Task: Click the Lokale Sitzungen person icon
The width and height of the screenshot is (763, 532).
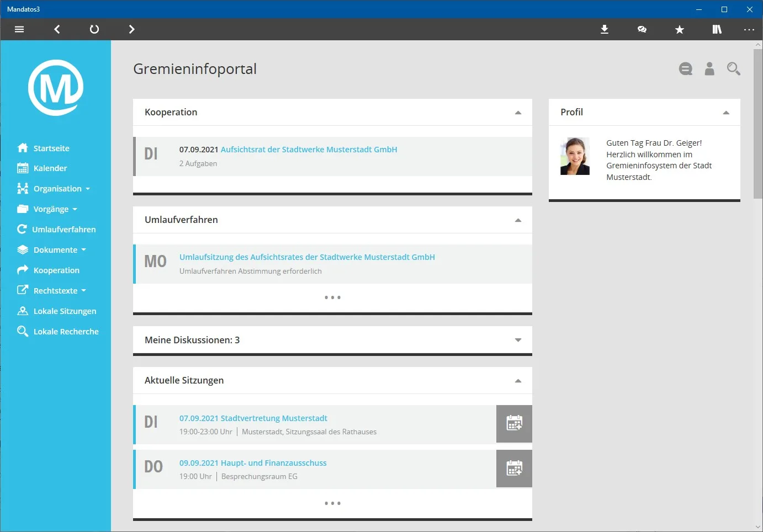Action: 23,311
